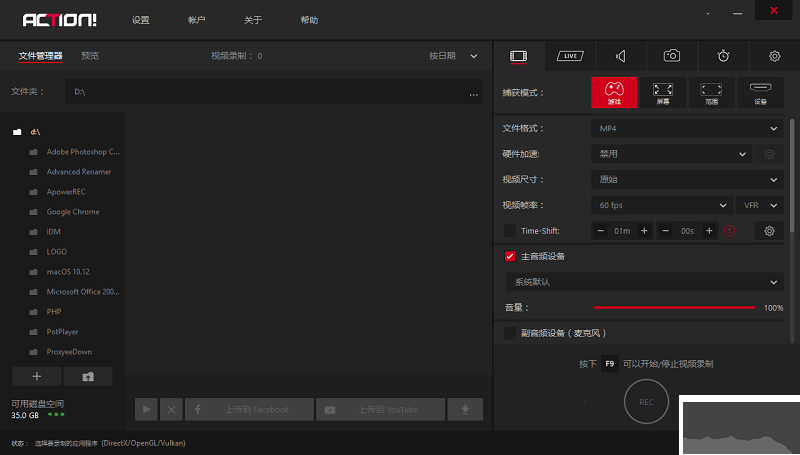Click the Action! logo

[60, 20]
